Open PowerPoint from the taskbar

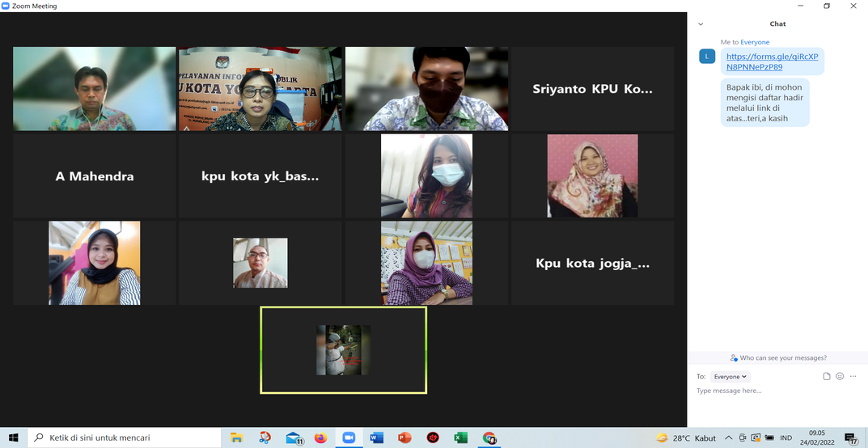point(404,437)
